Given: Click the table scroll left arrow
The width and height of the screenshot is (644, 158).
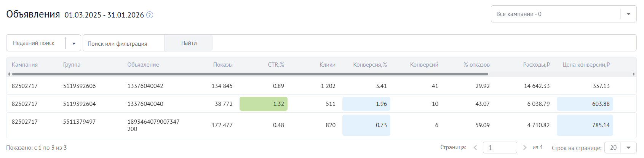Looking at the screenshot, I should pyautogui.click(x=9, y=74).
